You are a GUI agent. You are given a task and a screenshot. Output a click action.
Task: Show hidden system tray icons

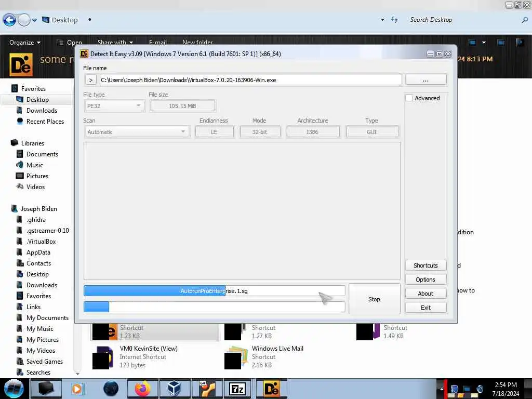442,389
